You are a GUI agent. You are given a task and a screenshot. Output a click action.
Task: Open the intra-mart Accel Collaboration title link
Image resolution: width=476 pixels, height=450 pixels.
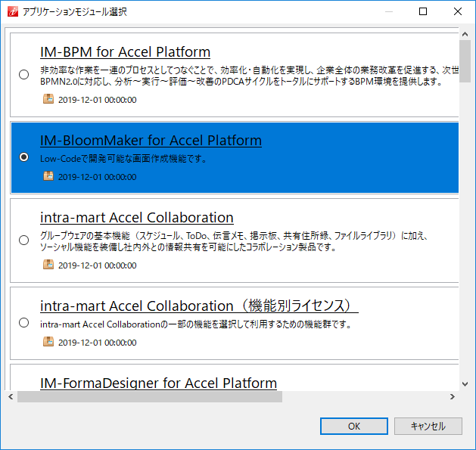click(x=137, y=218)
